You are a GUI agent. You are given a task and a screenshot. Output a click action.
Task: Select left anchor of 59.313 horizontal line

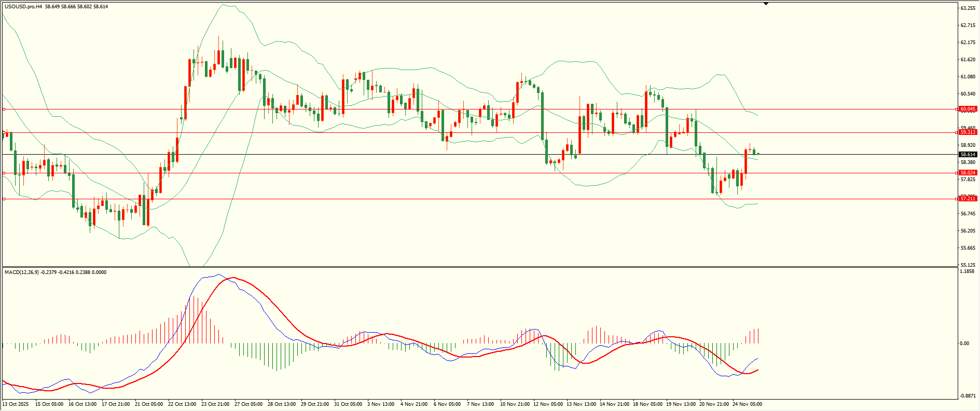point(4,133)
